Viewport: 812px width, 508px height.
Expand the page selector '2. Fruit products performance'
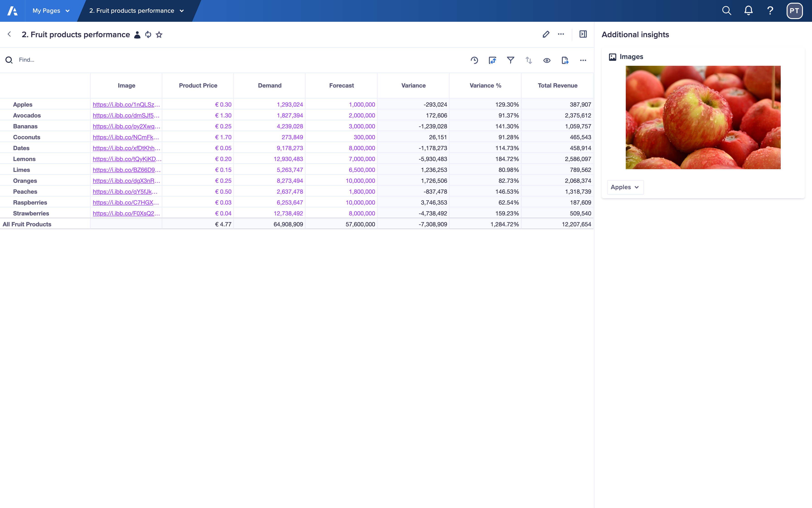[137, 11]
